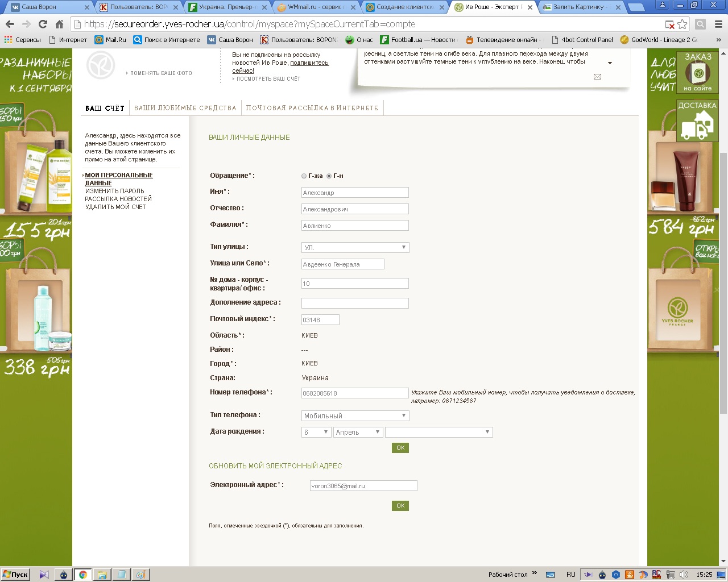Screen dimensions: 728x582
Task: Click the Почтовый индекс input field
Action: point(320,320)
